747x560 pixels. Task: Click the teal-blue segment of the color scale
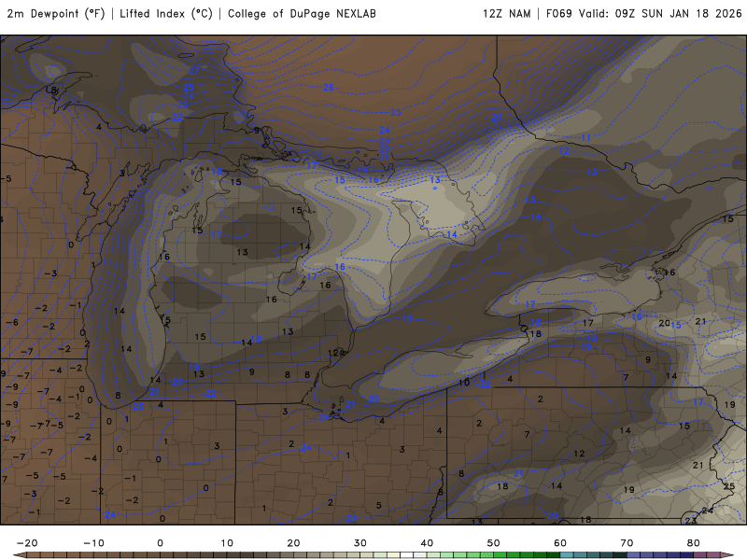coord(567,555)
